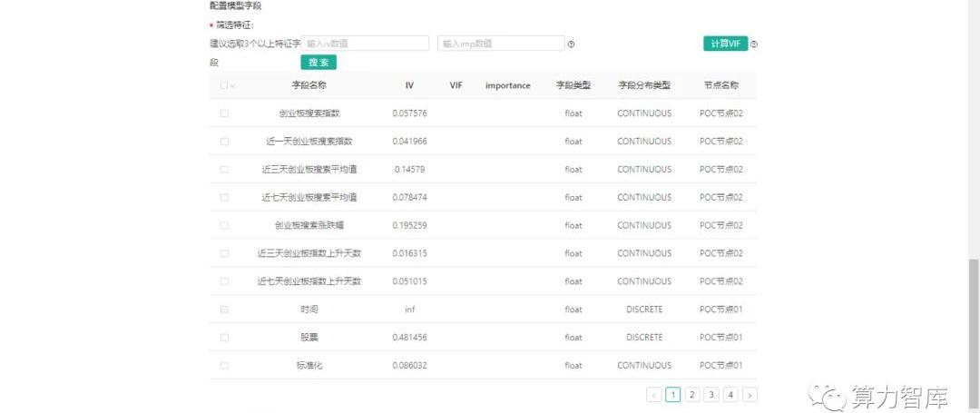Click the 输入iv数值 input field
The width and height of the screenshot is (980, 413).
click(365, 44)
